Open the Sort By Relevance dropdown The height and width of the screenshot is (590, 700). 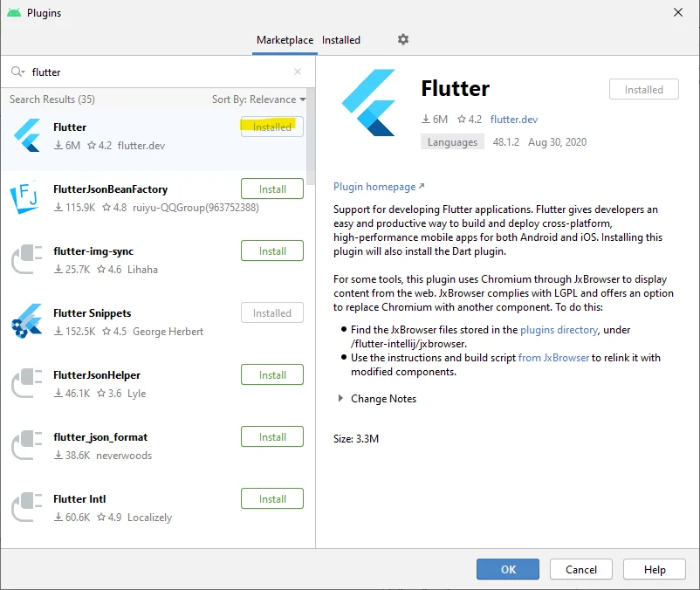point(259,99)
